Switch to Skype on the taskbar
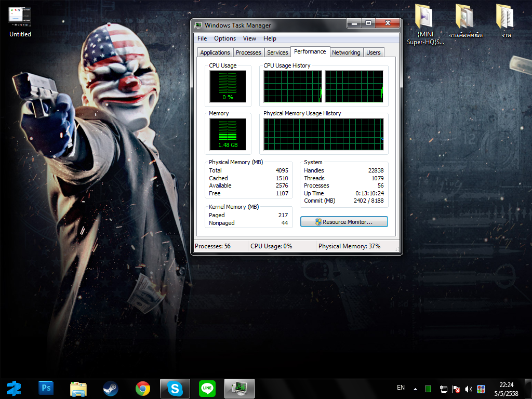This screenshot has height=399, width=532. pos(175,389)
